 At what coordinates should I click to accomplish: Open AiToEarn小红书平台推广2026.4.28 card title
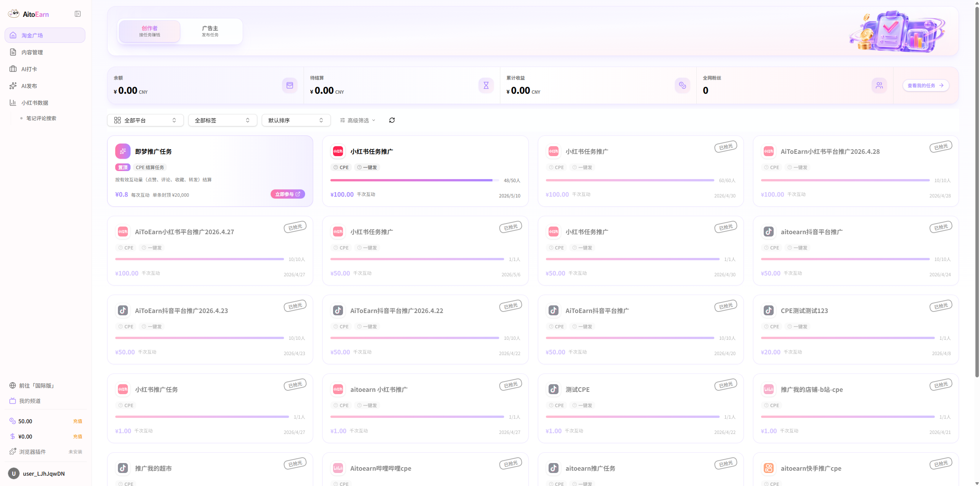point(830,152)
